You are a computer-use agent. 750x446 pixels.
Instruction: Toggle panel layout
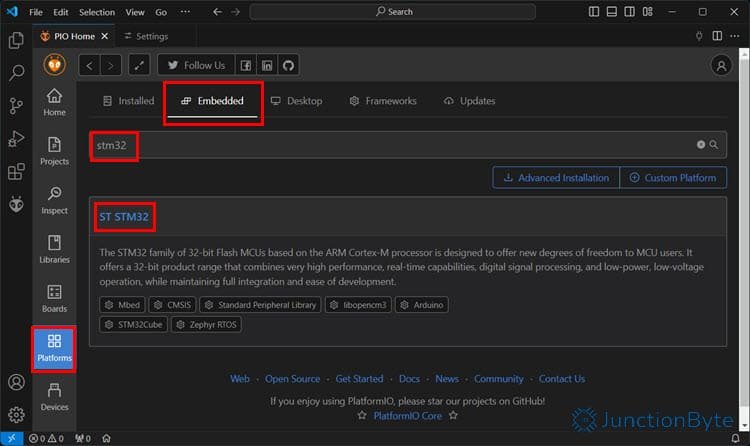[x=612, y=11]
